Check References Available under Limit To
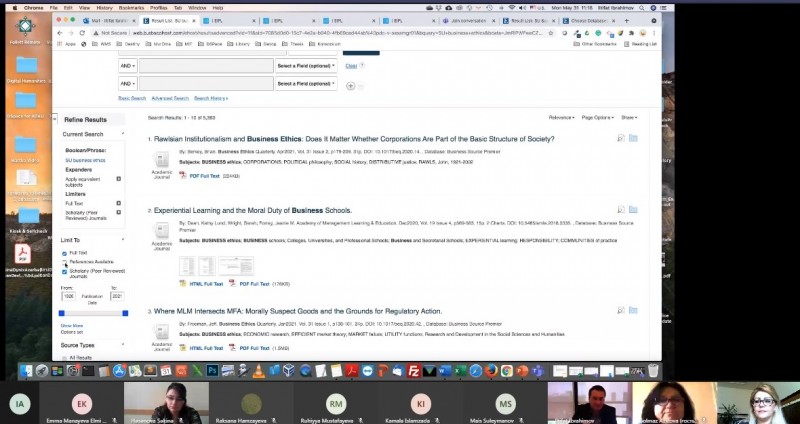This screenshot has height=424, width=800. click(64, 262)
